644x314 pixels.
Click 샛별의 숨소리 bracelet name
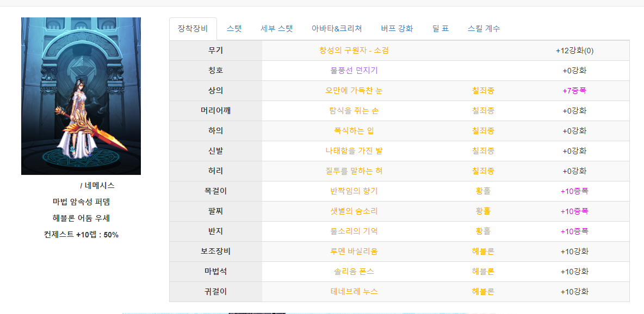click(354, 211)
